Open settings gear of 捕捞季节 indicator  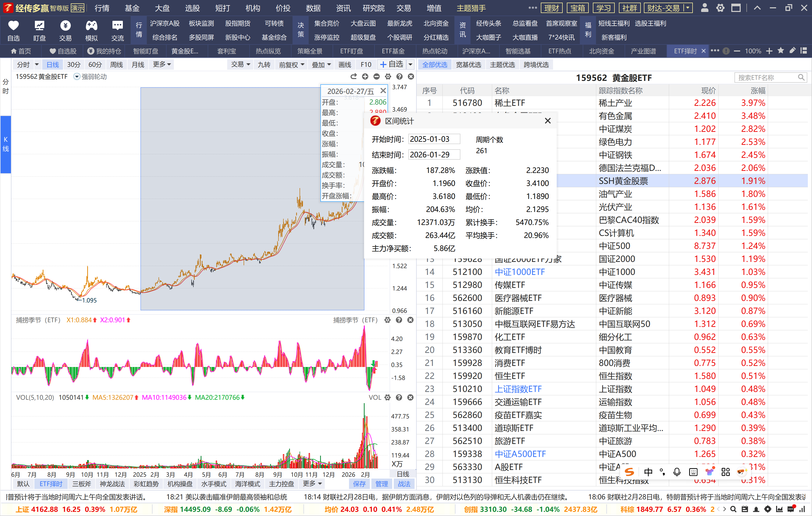click(388, 320)
